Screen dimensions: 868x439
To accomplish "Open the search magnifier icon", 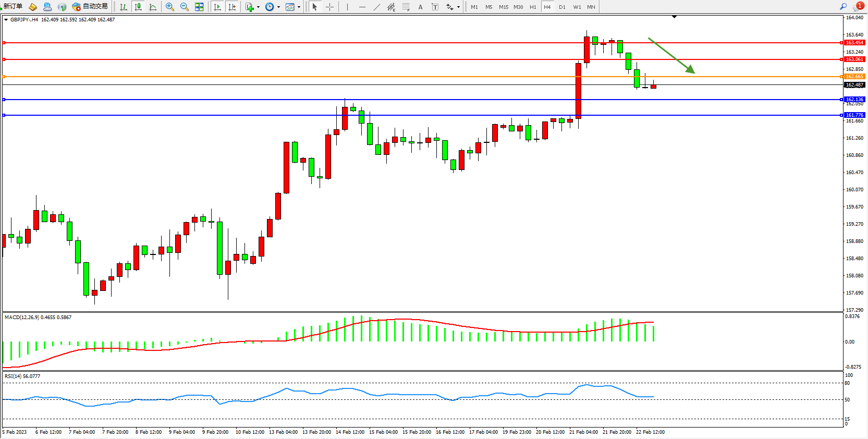I will 843,7.
